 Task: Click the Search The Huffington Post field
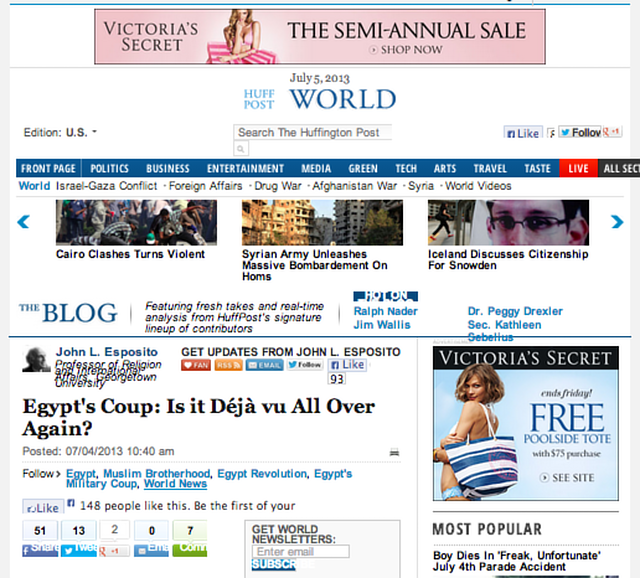312,132
